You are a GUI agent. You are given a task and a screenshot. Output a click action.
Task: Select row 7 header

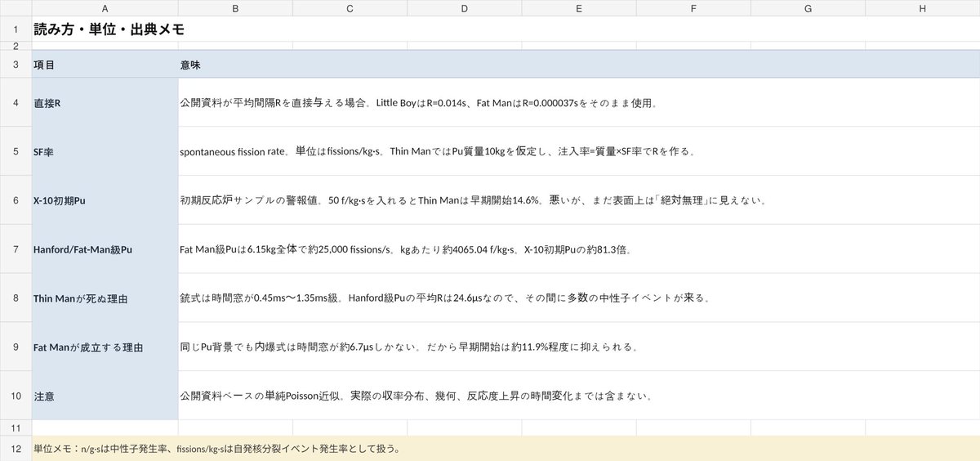coord(16,249)
